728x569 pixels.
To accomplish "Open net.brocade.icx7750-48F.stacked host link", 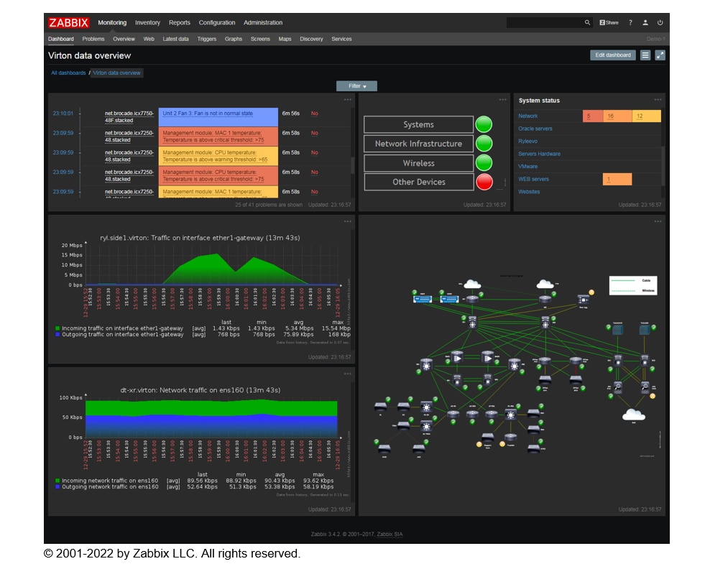I will pyautogui.click(x=129, y=116).
